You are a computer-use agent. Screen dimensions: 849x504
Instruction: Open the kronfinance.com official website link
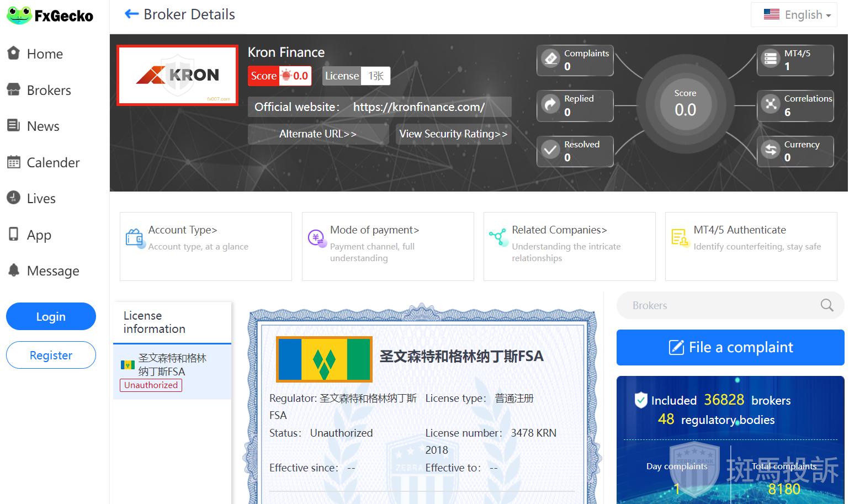point(418,107)
